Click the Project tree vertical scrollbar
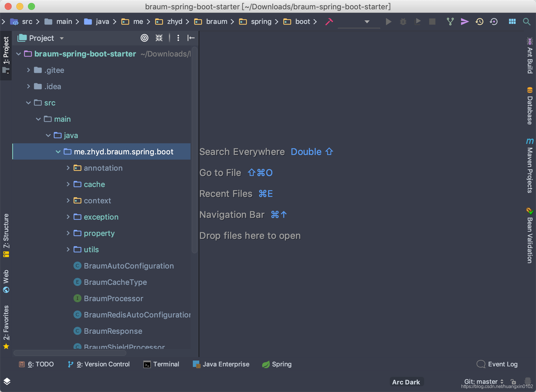The height and width of the screenshot is (392, 536). click(x=194, y=150)
